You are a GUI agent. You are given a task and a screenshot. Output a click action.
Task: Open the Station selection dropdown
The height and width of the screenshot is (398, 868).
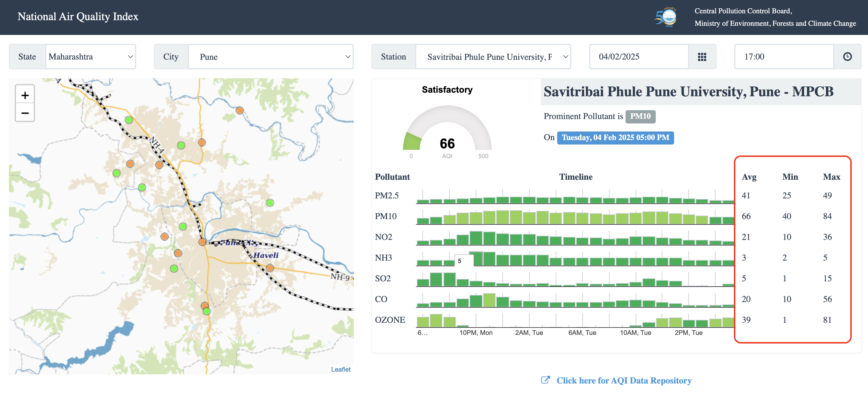493,57
